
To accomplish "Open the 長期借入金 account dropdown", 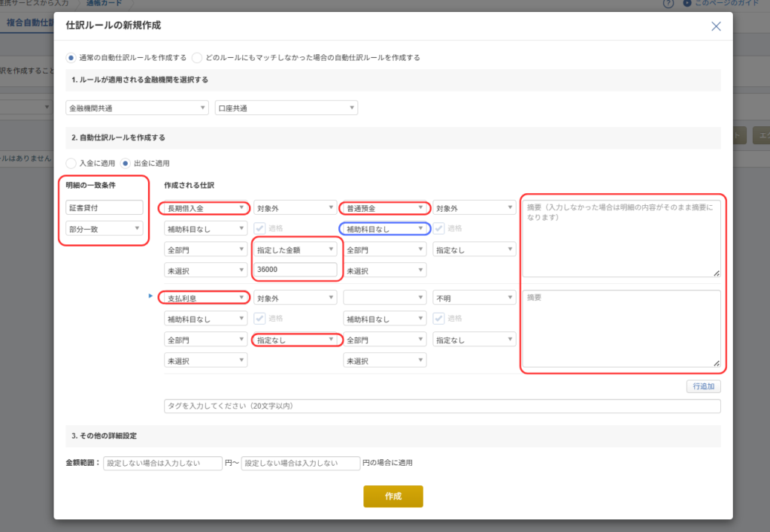I will pyautogui.click(x=204, y=207).
